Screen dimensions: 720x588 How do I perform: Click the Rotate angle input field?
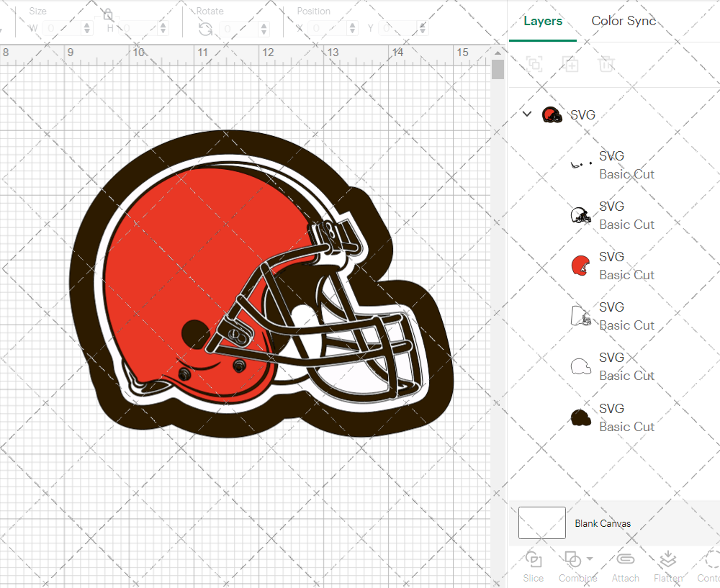coord(240,29)
